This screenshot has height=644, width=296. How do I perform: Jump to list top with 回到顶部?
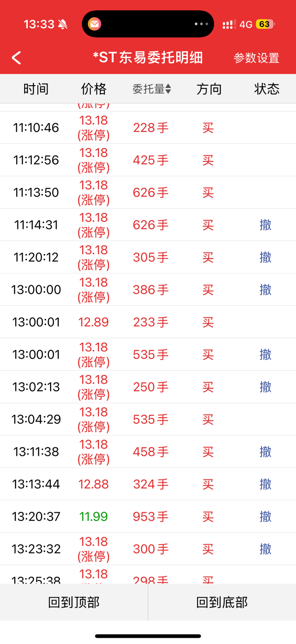(x=74, y=602)
